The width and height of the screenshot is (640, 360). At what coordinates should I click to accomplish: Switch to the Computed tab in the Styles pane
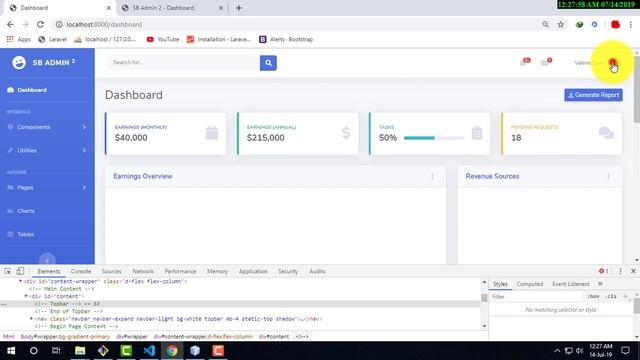click(529, 284)
